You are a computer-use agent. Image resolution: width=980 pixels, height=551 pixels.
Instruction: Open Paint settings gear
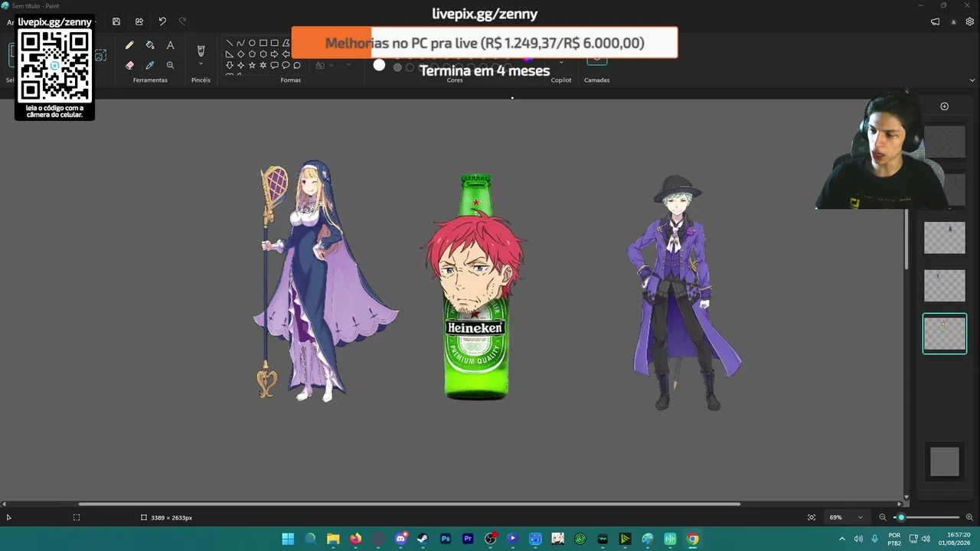click(x=969, y=21)
